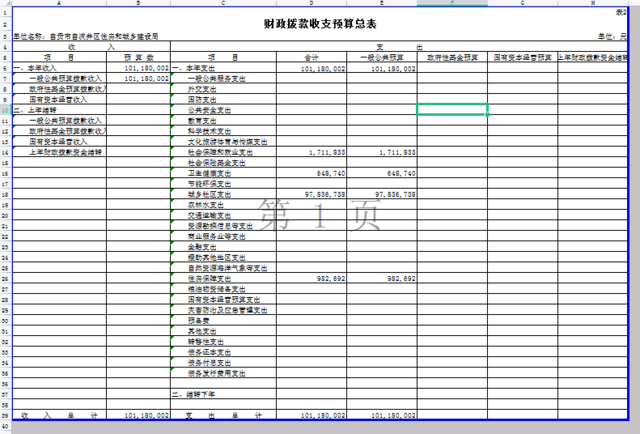Viewport: 640px width, 434px height.
Task: Click the 预算数 header cell
Action: (138, 58)
